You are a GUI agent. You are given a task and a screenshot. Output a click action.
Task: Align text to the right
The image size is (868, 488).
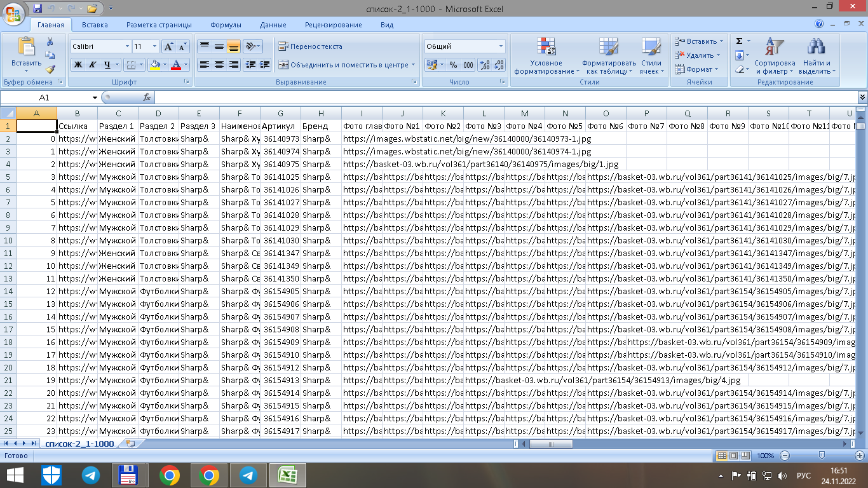[233, 65]
